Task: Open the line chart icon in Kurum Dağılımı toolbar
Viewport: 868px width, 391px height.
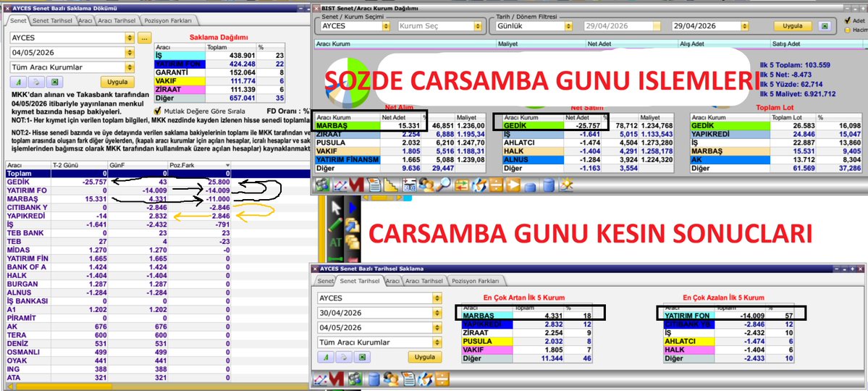Action: pos(340,185)
